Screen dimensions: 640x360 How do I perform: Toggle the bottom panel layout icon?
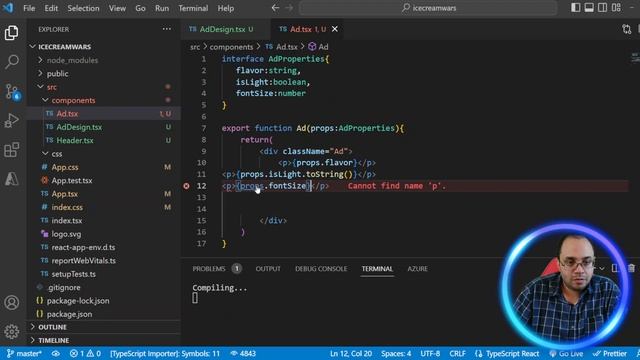tap(589, 8)
